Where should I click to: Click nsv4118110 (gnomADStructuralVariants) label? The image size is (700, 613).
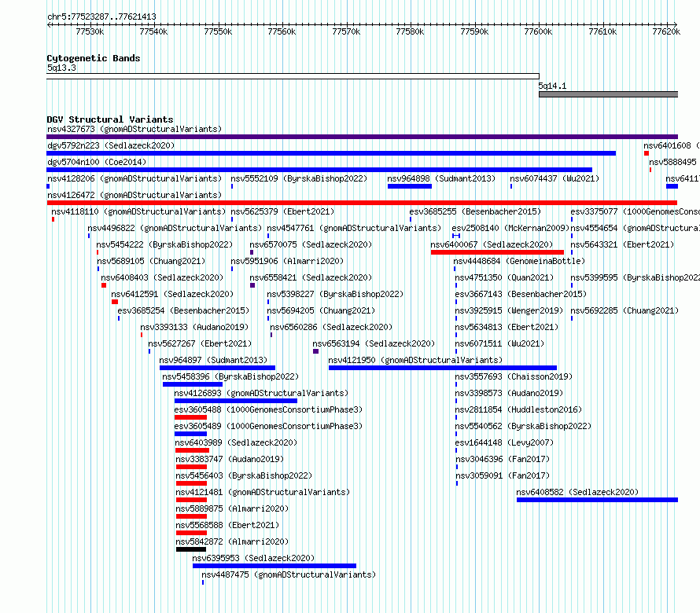[x=138, y=211]
